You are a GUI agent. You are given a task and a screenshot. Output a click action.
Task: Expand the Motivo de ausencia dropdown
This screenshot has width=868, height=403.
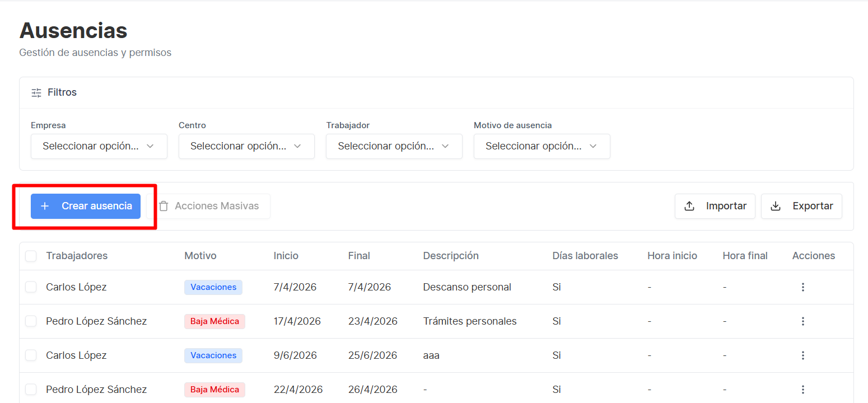tap(542, 146)
